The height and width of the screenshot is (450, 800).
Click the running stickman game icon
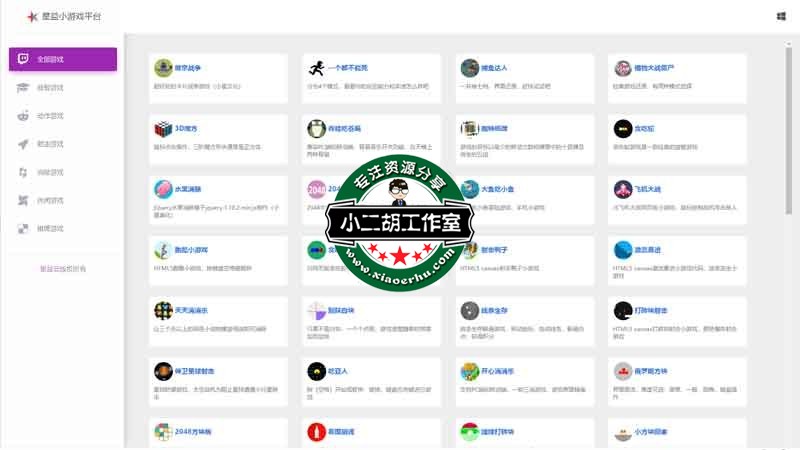pos(316,68)
